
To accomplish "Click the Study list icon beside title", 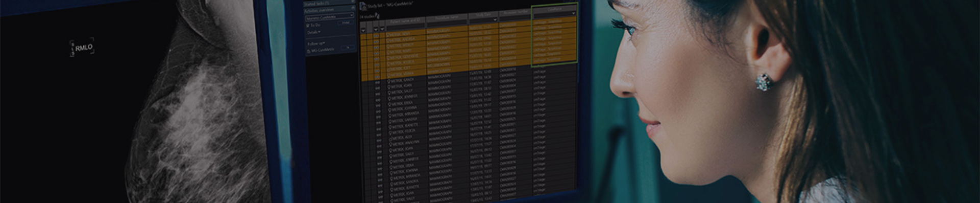I will click(x=363, y=6).
